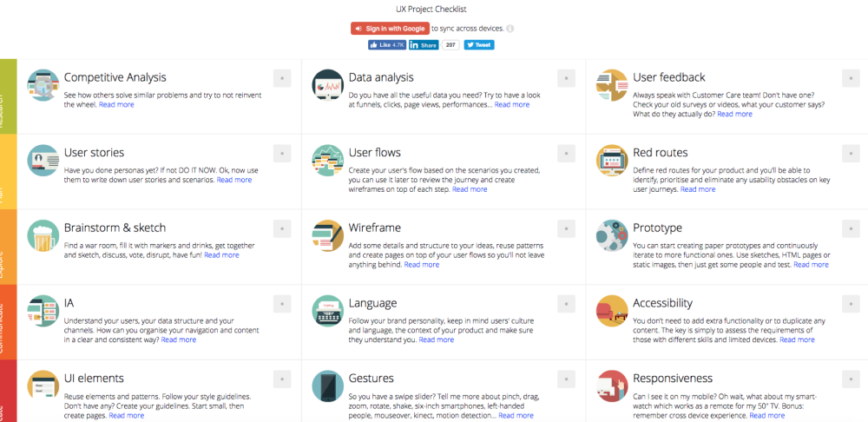The height and width of the screenshot is (422, 868).
Task: Click the info icon beside sync text
Action: click(x=510, y=29)
